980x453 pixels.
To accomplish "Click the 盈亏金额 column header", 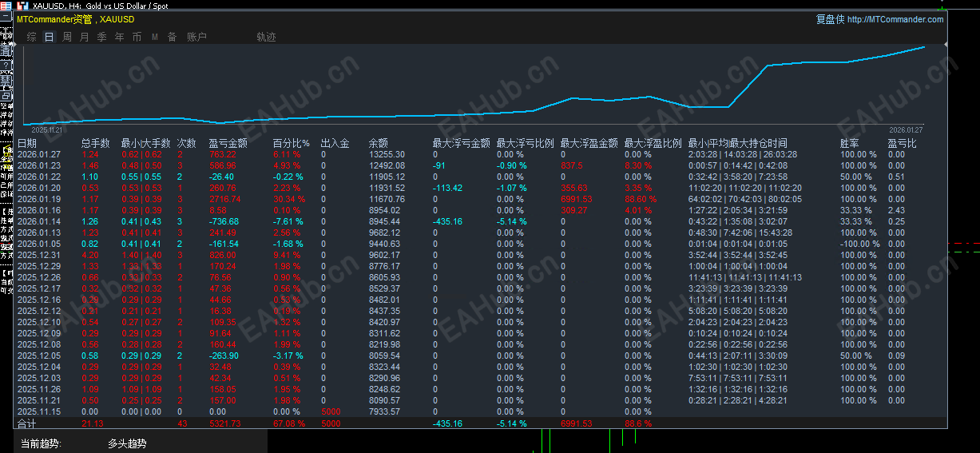I will [x=228, y=143].
